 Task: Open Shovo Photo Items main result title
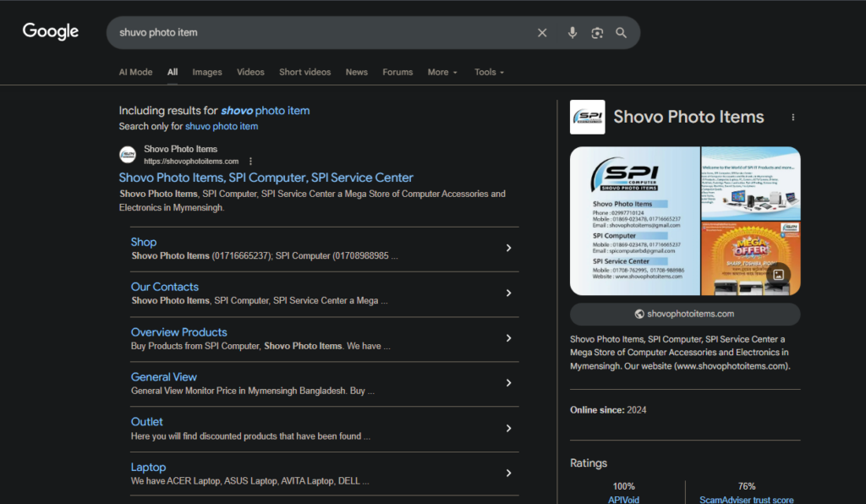pyautogui.click(x=266, y=178)
